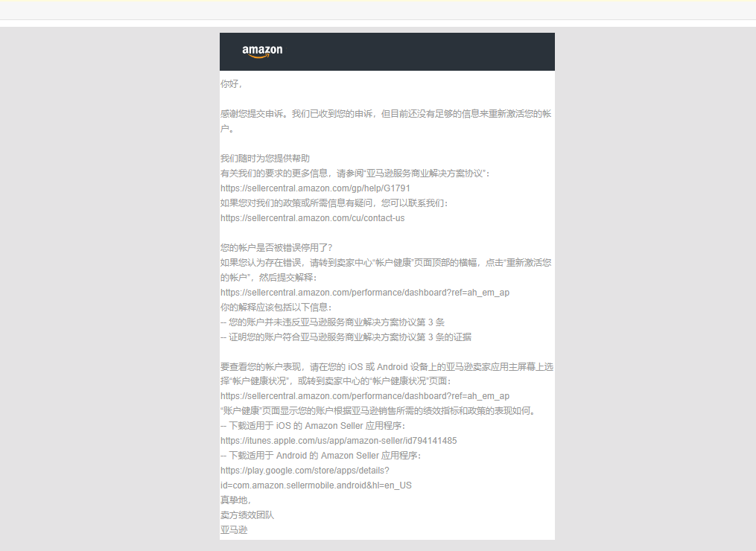Viewport: 756px width, 551px height.
Task: Click the sentence 感谢您提交申诉
Action: tap(386, 121)
